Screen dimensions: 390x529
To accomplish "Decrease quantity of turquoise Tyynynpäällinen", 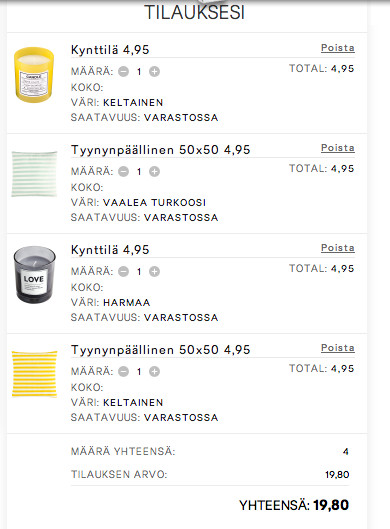I will (123, 172).
